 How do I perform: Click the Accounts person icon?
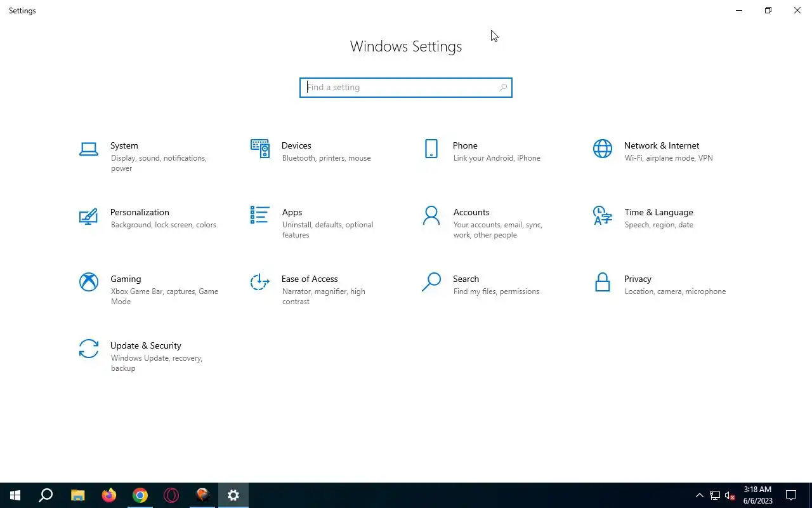pyautogui.click(x=431, y=215)
